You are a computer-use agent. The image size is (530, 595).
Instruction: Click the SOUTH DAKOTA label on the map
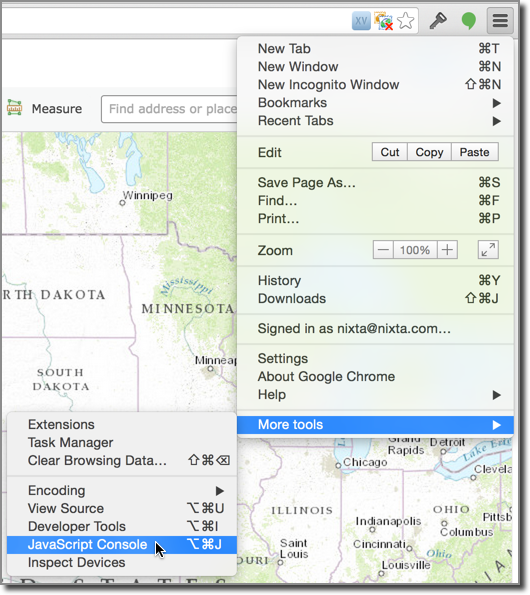(61, 379)
